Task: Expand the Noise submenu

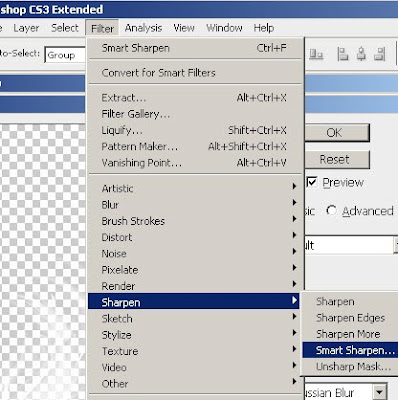Action: (194, 254)
